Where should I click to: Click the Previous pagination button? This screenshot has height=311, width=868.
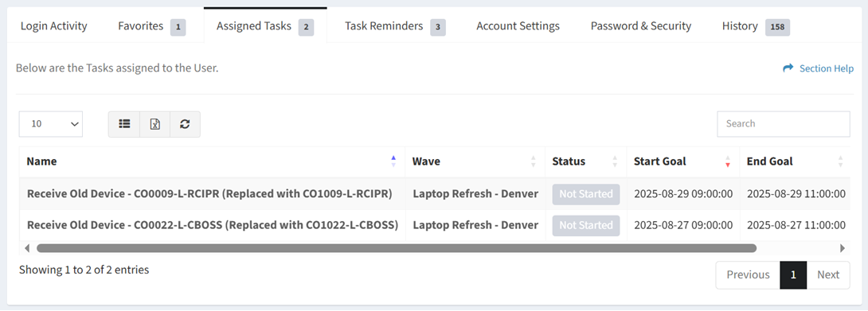(748, 275)
